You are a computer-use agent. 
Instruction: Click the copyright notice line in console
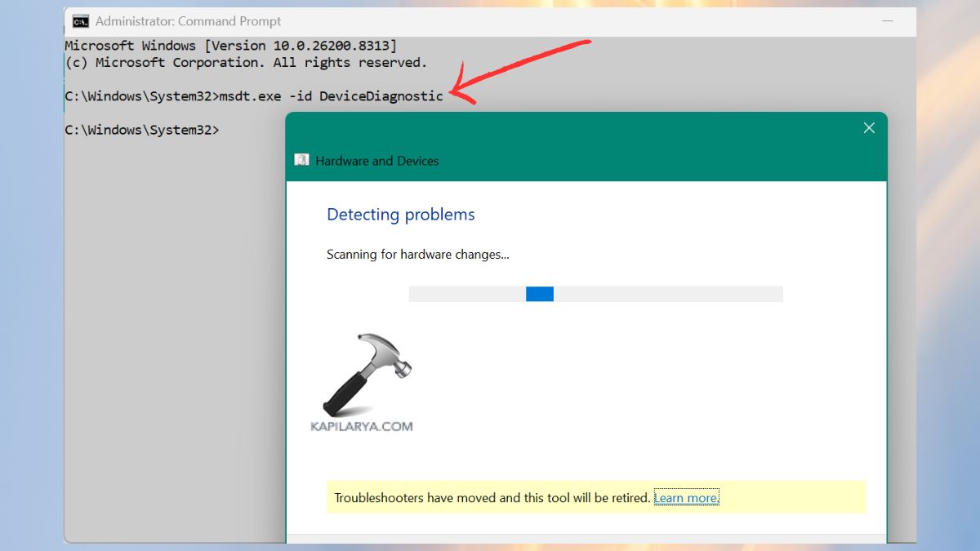(245, 62)
